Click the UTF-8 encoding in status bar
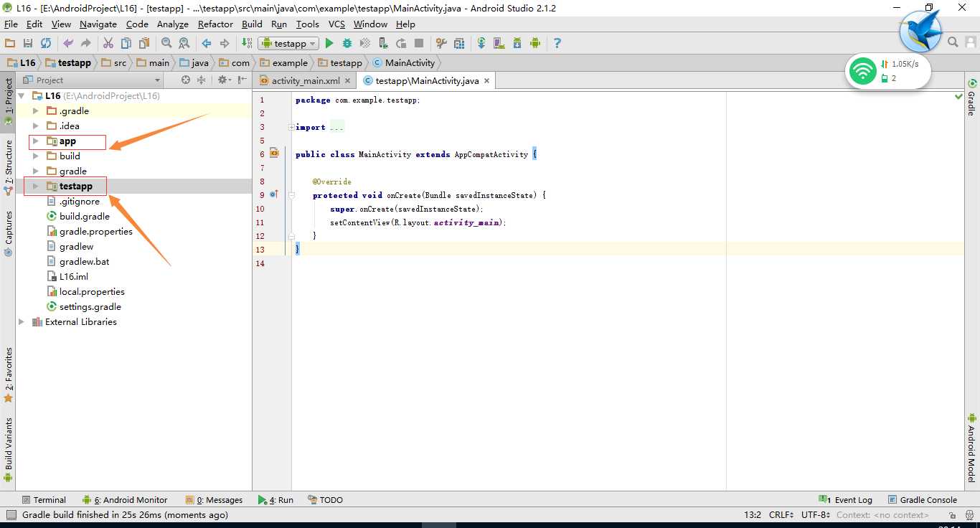This screenshot has width=980, height=528. (816, 514)
